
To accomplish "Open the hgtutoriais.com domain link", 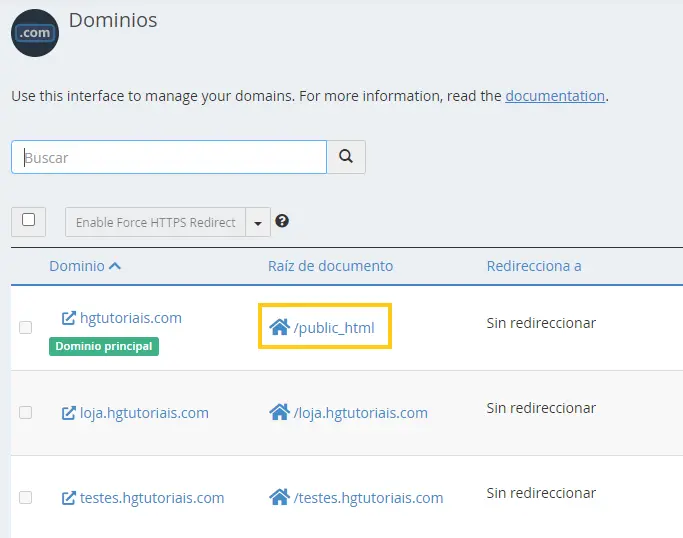I will pos(131,318).
